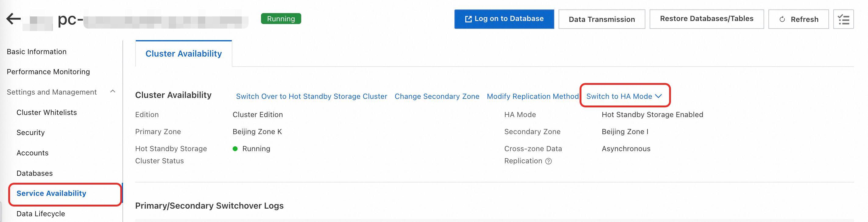The image size is (868, 222).
Task: Click help icon beside Cross-zone Data Replication
Action: pyautogui.click(x=549, y=161)
